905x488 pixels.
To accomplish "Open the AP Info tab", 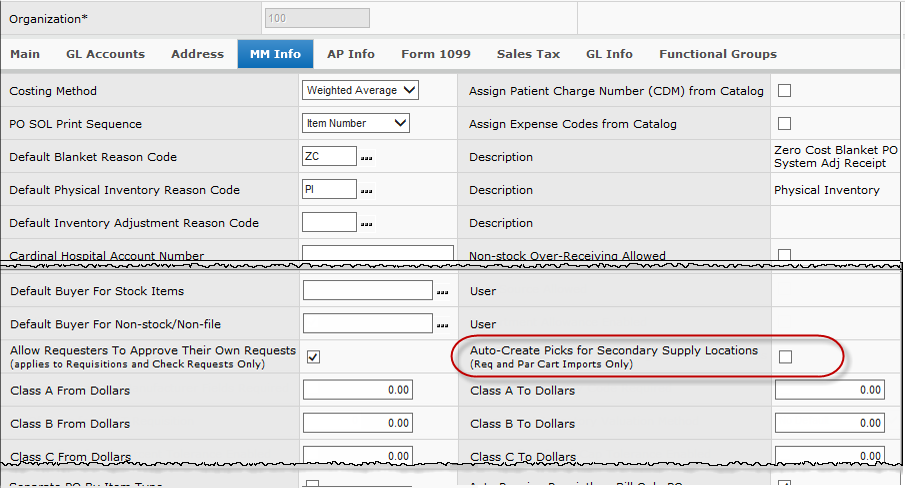I will (x=351, y=54).
